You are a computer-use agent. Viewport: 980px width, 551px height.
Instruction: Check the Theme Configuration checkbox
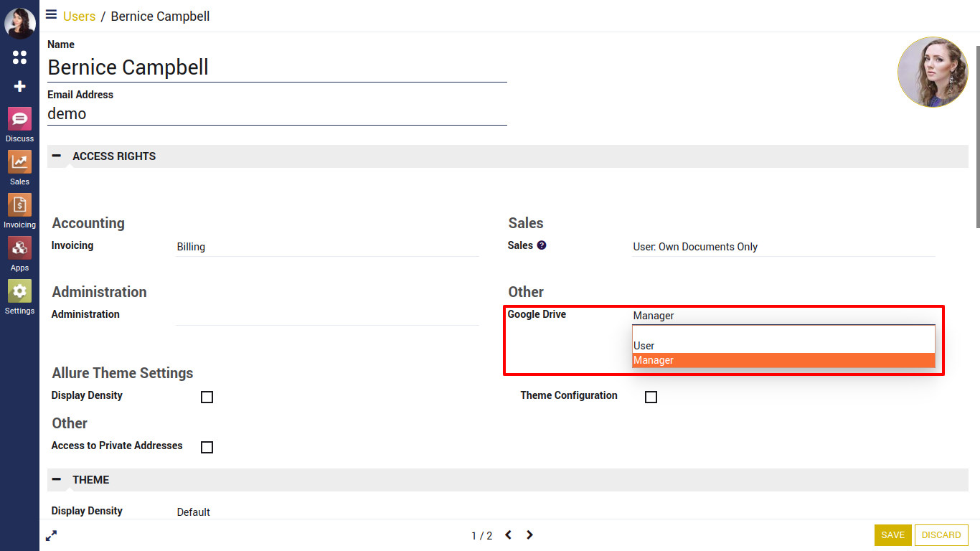pos(651,397)
